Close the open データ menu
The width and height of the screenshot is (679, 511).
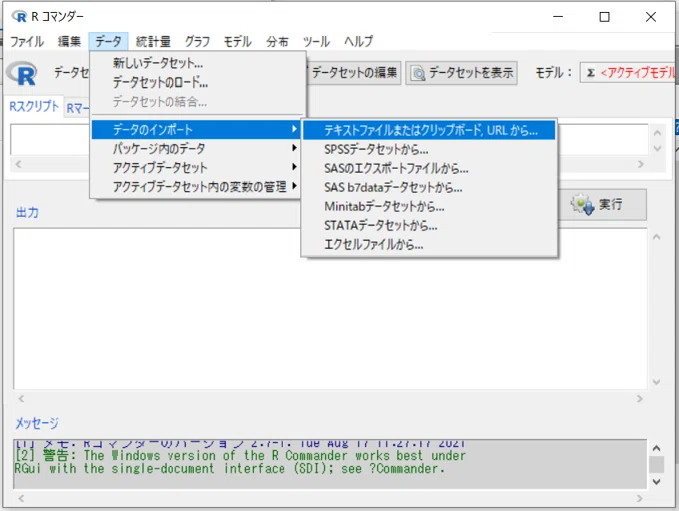pos(108,42)
